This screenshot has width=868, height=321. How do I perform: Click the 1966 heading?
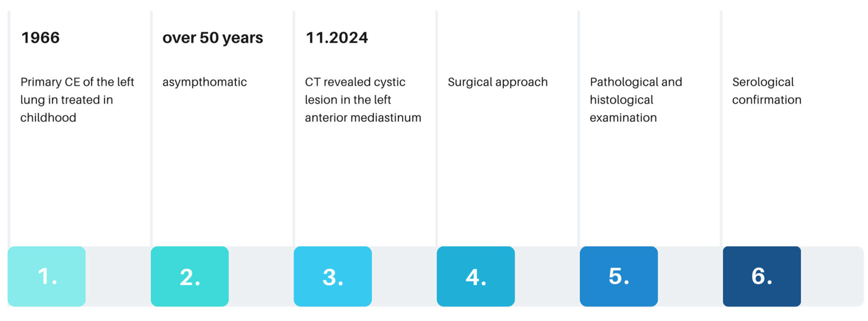pos(40,37)
